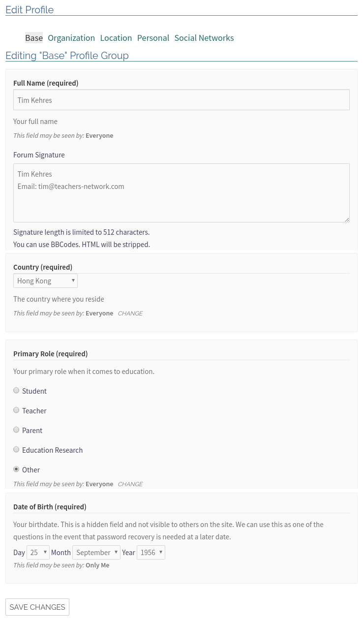Image resolution: width=364 pixels, height=625 pixels.
Task: Switch to the Organization tab
Action: tap(71, 38)
